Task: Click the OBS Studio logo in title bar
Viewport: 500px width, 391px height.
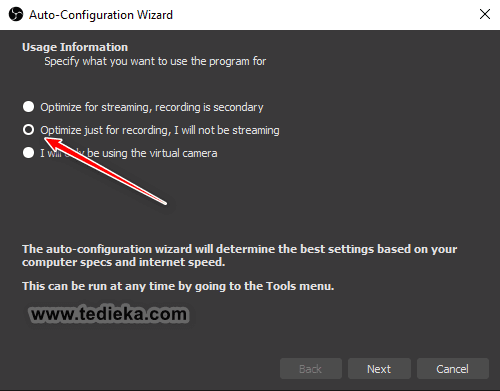Action: [16, 14]
